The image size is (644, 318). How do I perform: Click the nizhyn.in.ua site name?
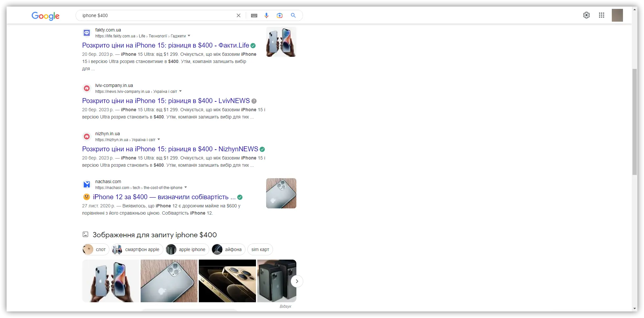coord(107,134)
